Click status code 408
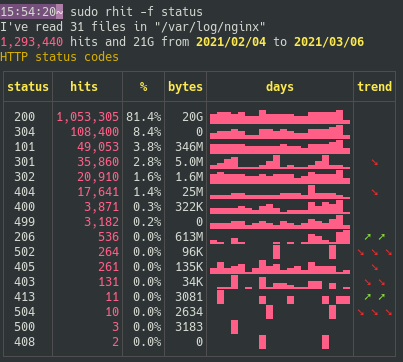The height and width of the screenshot is (362, 403). click(25, 342)
